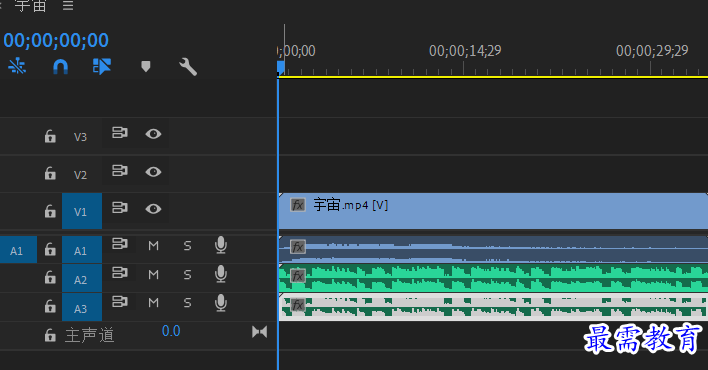Toggle Linked Selection button
The width and height of the screenshot is (708, 370).
102,66
